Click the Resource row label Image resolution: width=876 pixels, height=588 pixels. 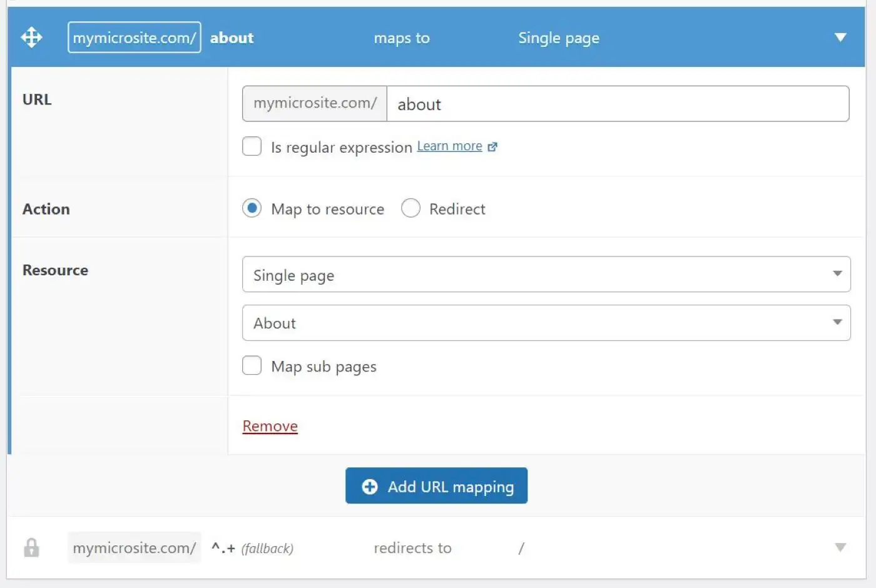(x=55, y=270)
